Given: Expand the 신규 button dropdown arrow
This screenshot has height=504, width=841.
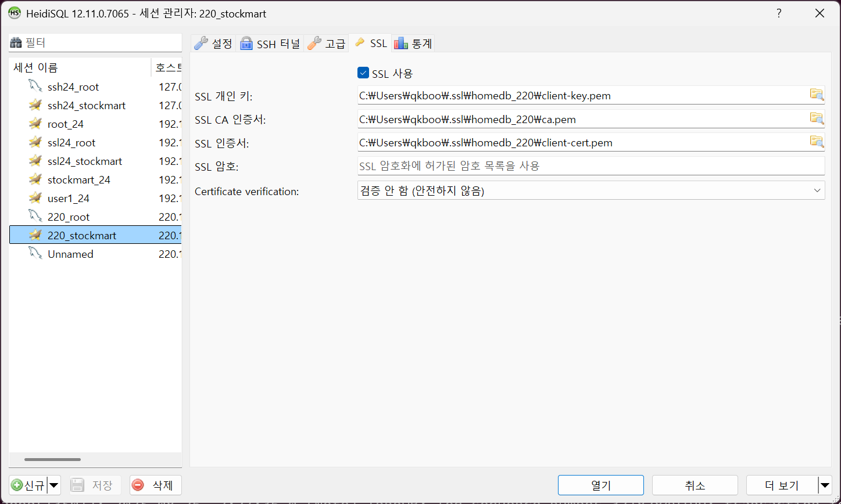Looking at the screenshot, I should click(54, 485).
